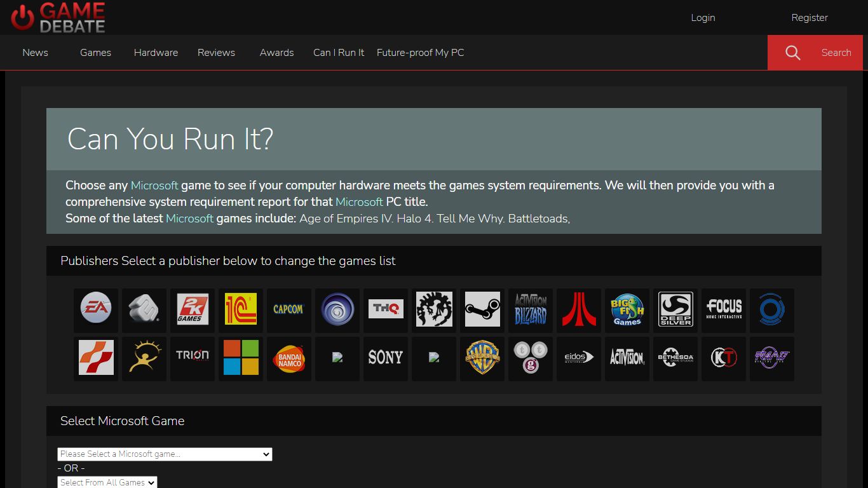The height and width of the screenshot is (488, 868).
Task: Expand the 'Select From All Games' dropdown
Action: coord(107,483)
